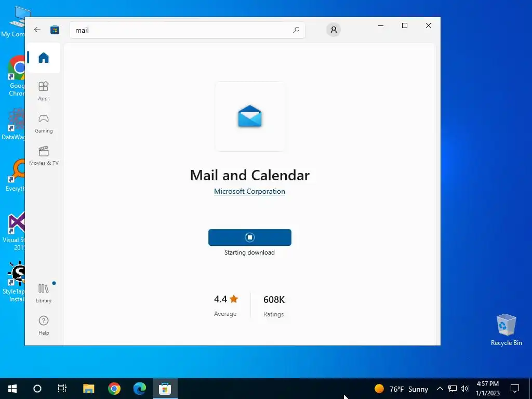
Task: Maximize the Microsoft Store window
Action: pos(404,25)
